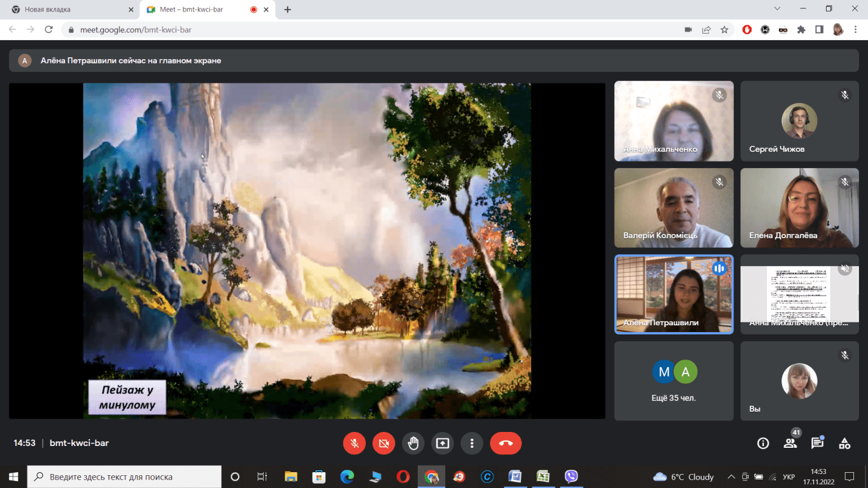Click the meeting code bmt-kwci-bar
This screenshot has height=488, width=868.
(x=79, y=443)
